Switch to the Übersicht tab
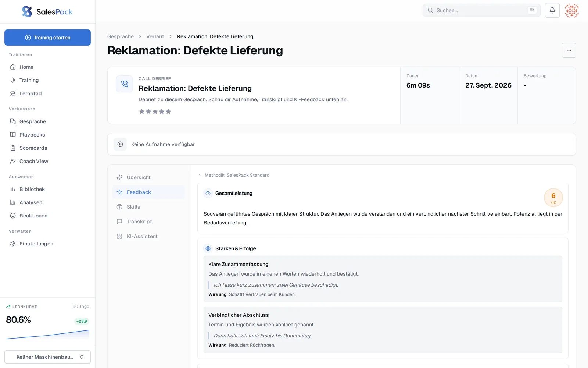Viewport: 588px width, 368px height. click(x=148, y=177)
